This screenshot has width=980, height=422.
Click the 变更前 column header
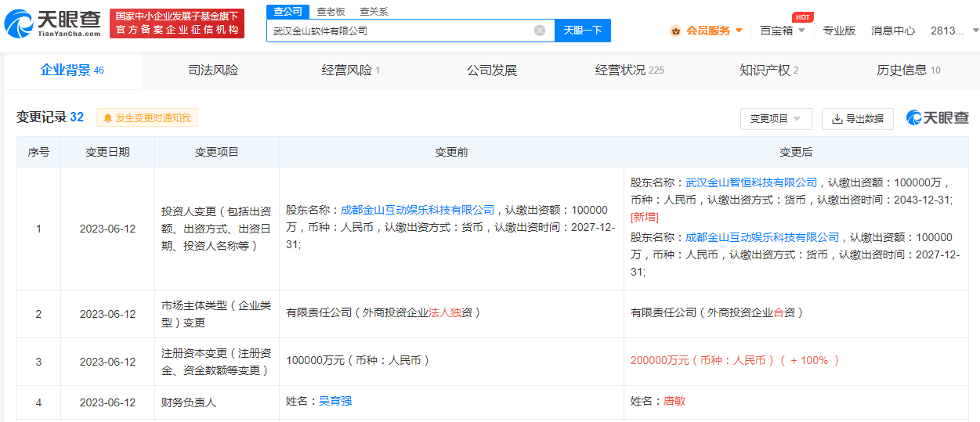tap(452, 152)
